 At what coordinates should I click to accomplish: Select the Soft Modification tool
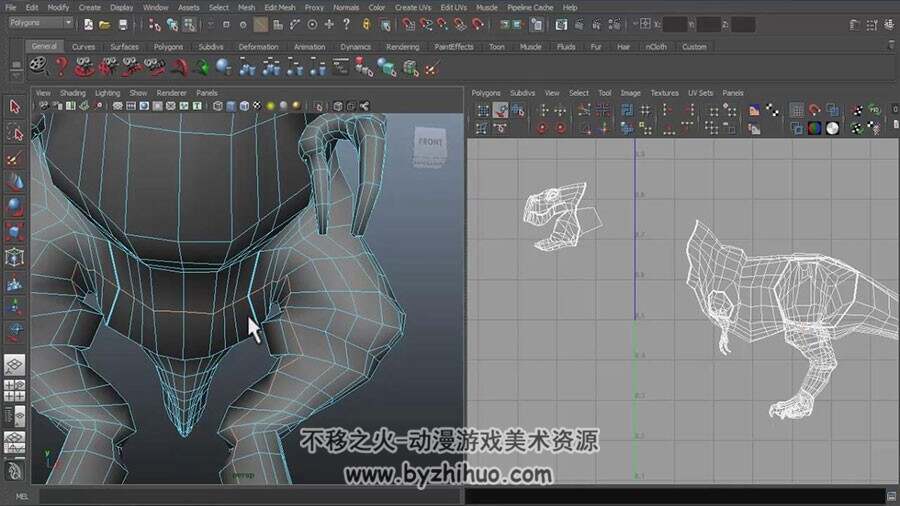15,283
